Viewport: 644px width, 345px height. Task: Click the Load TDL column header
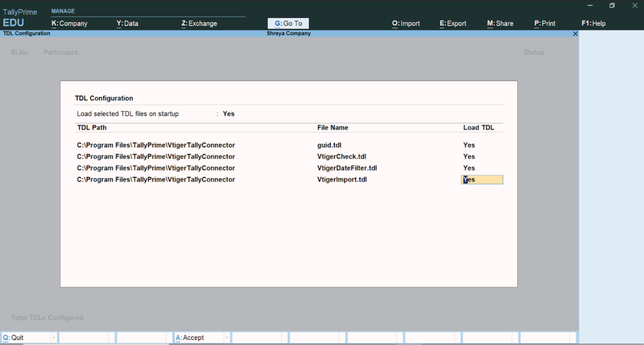[479, 128]
